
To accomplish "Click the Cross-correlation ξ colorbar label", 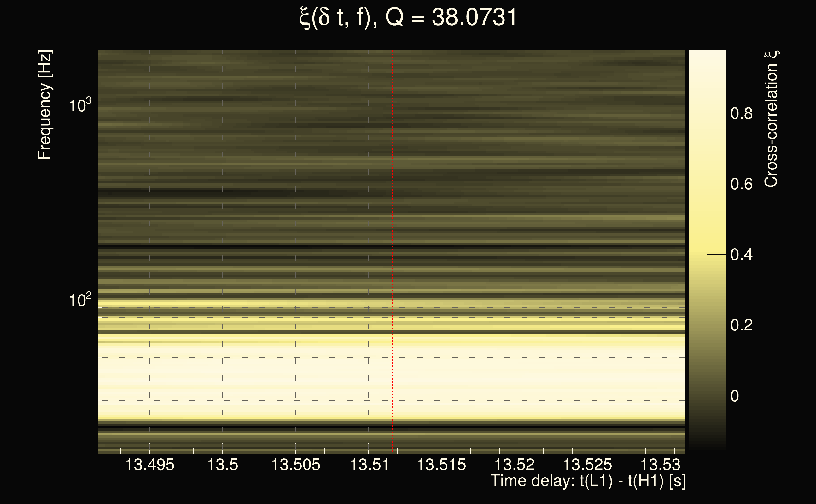I will (771, 119).
